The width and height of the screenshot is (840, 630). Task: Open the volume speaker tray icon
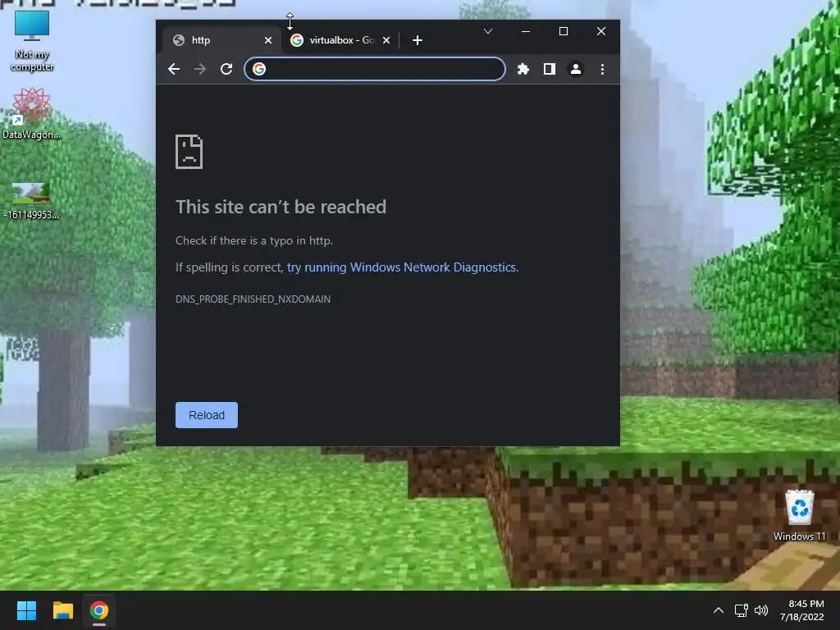pyautogui.click(x=760, y=610)
